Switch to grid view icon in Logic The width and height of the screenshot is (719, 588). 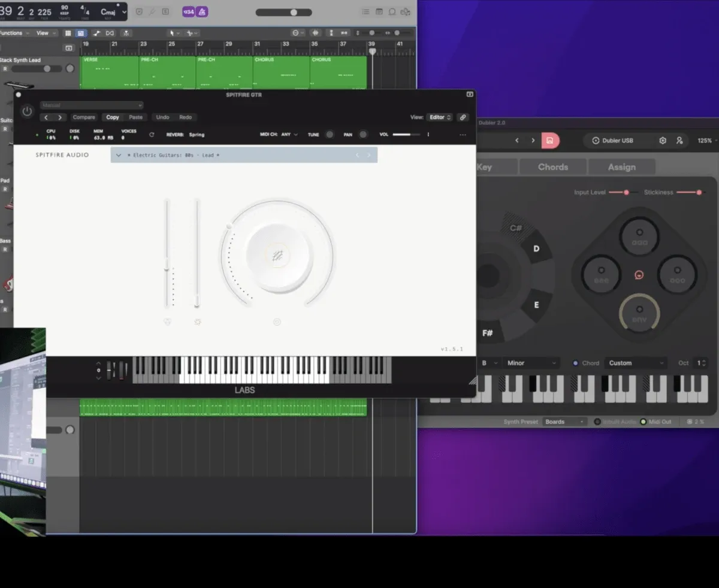(x=68, y=33)
